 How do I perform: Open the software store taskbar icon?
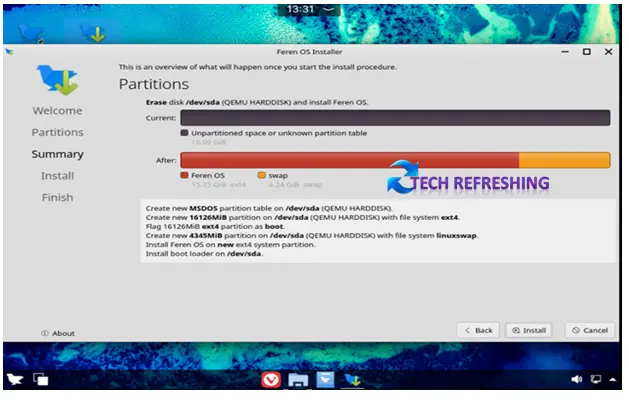[324, 380]
